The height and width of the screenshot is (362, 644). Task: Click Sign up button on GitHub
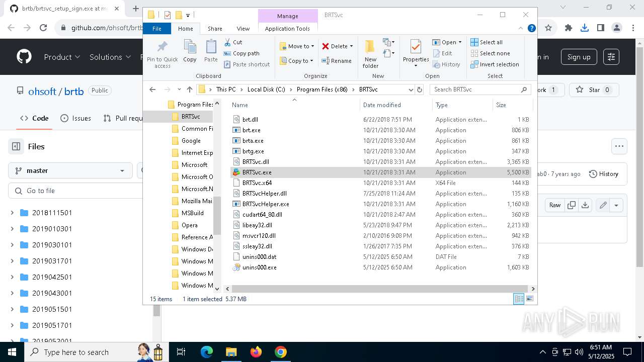(x=579, y=57)
